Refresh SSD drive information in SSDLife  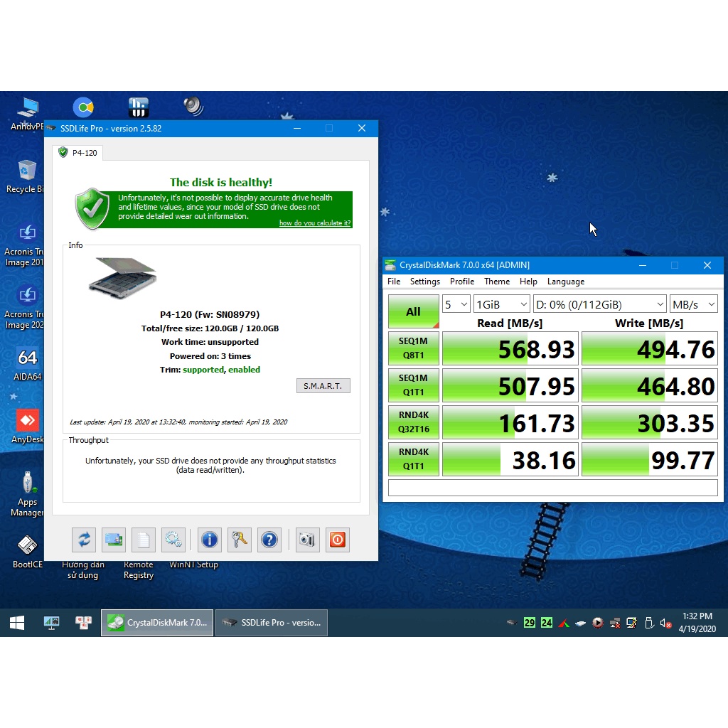(x=83, y=540)
